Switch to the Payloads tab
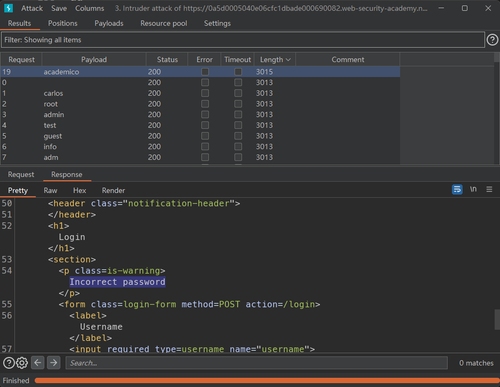This screenshot has height=387, width=500. pyautogui.click(x=109, y=23)
